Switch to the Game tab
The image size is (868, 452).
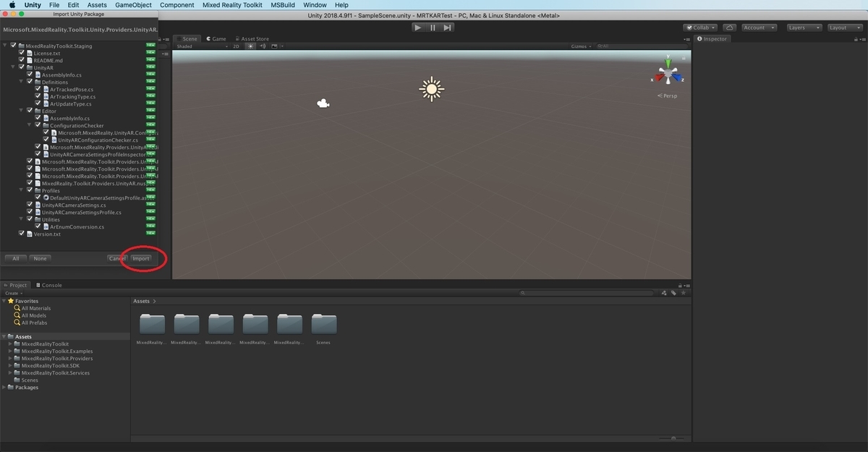216,39
